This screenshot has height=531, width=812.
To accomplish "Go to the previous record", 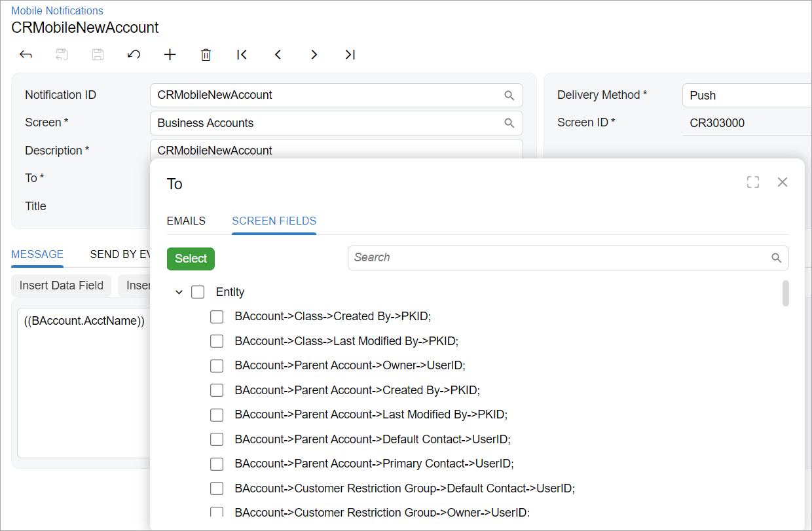I will 278,55.
